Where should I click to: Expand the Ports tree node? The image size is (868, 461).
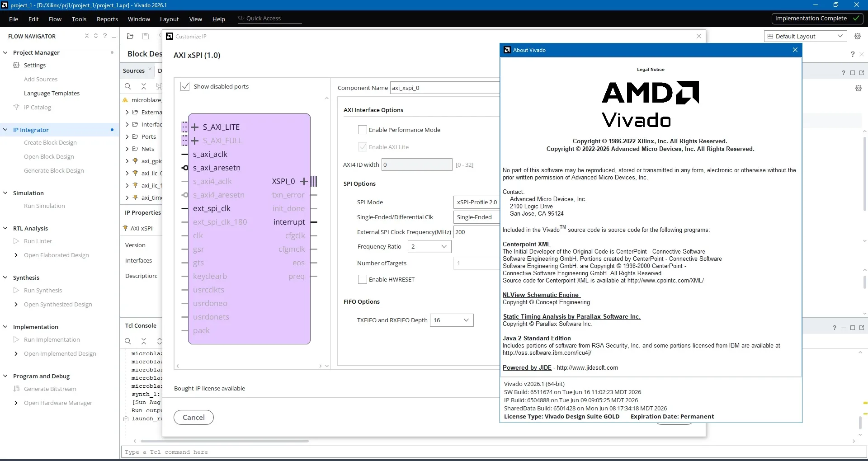(x=127, y=136)
